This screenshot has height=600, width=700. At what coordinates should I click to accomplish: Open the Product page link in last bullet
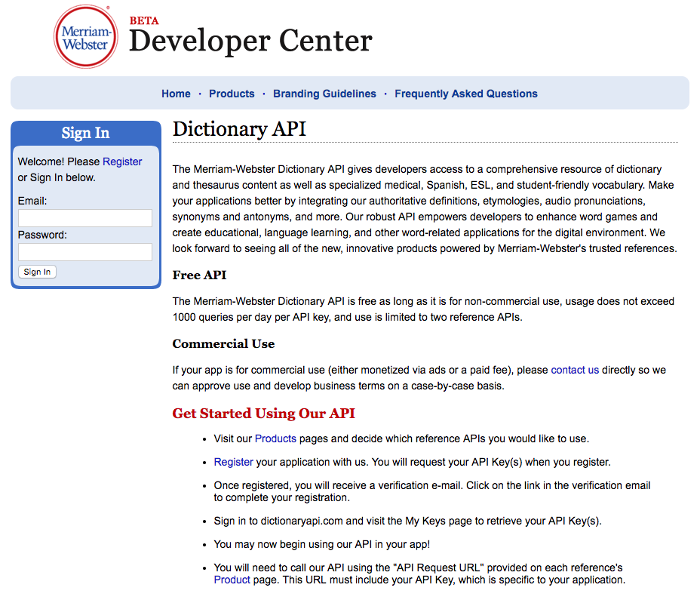[x=232, y=580]
